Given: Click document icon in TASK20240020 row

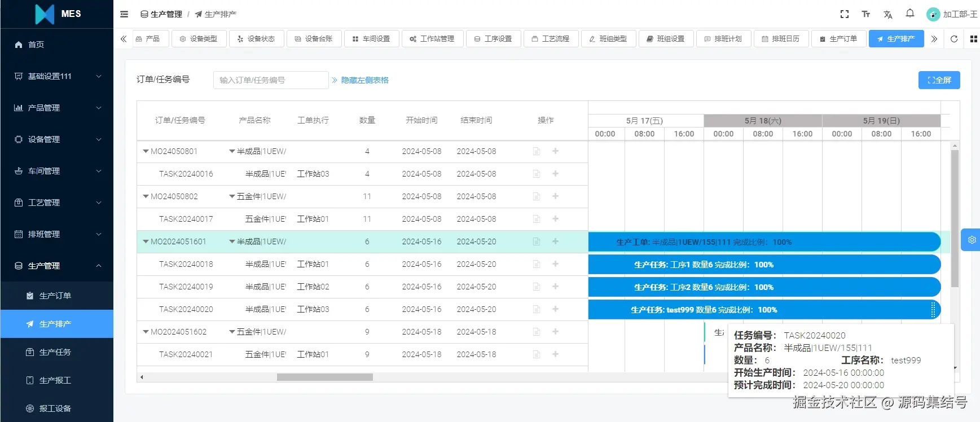Looking at the screenshot, I should click(537, 309).
